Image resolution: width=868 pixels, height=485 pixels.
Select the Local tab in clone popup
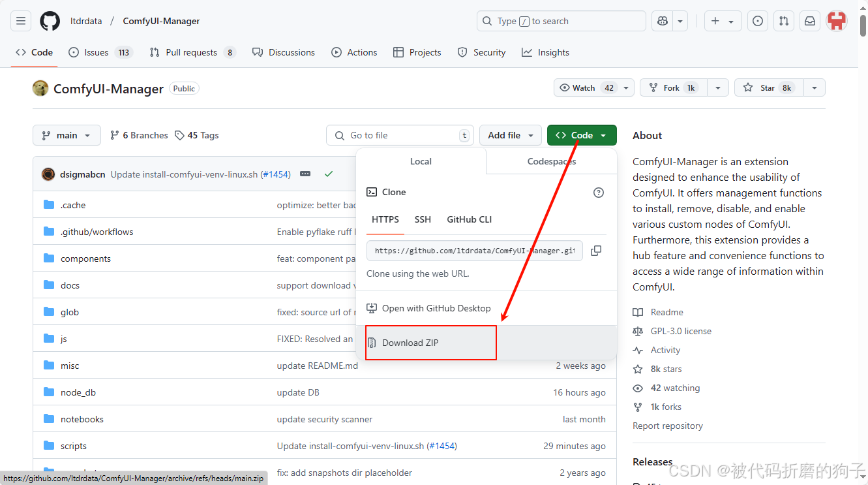click(x=421, y=161)
